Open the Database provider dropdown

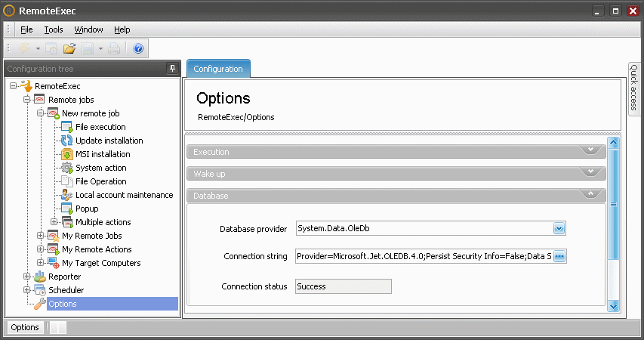point(559,228)
